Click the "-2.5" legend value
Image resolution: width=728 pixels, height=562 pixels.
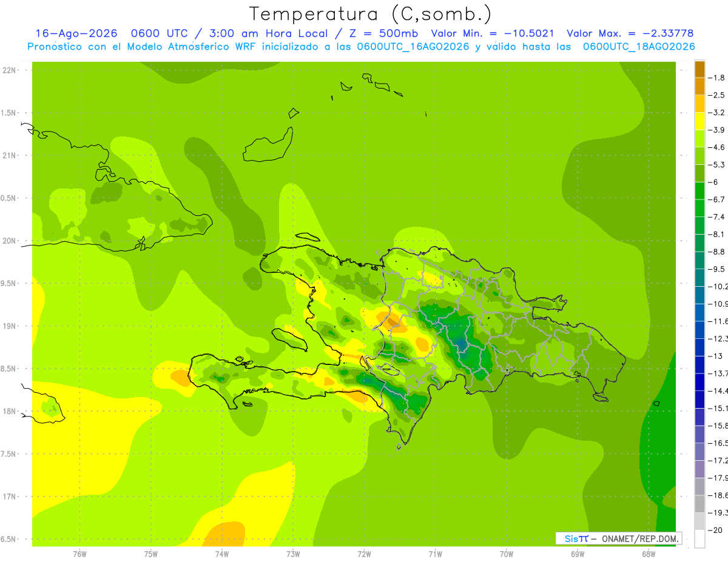click(x=717, y=95)
